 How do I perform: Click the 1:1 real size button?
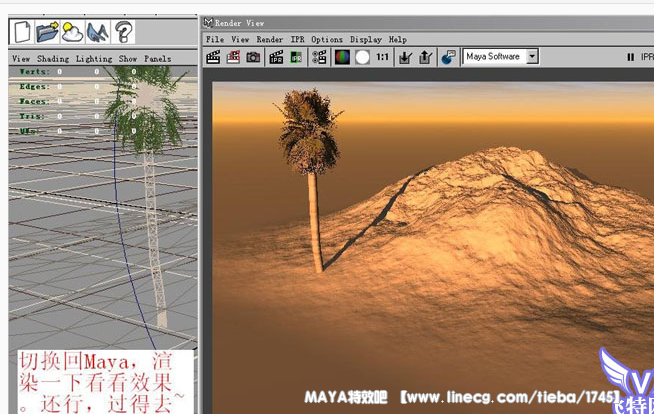(x=383, y=57)
